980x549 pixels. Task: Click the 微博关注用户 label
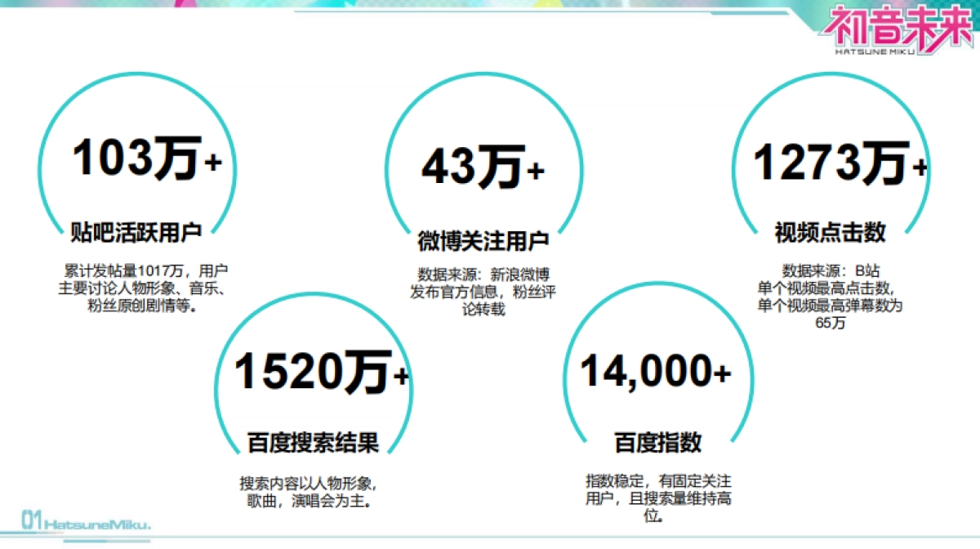481,240
